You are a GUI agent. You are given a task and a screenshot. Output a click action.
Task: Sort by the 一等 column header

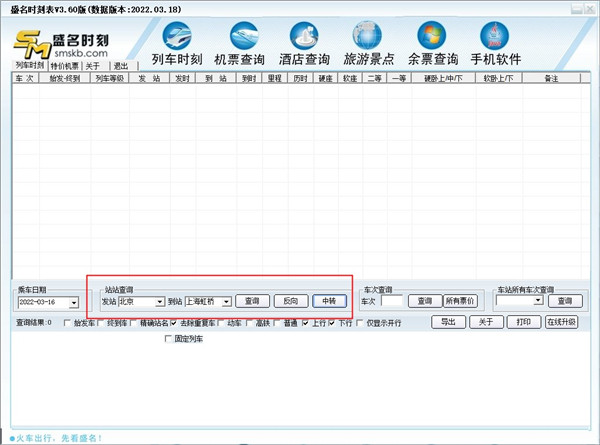point(399,78)
